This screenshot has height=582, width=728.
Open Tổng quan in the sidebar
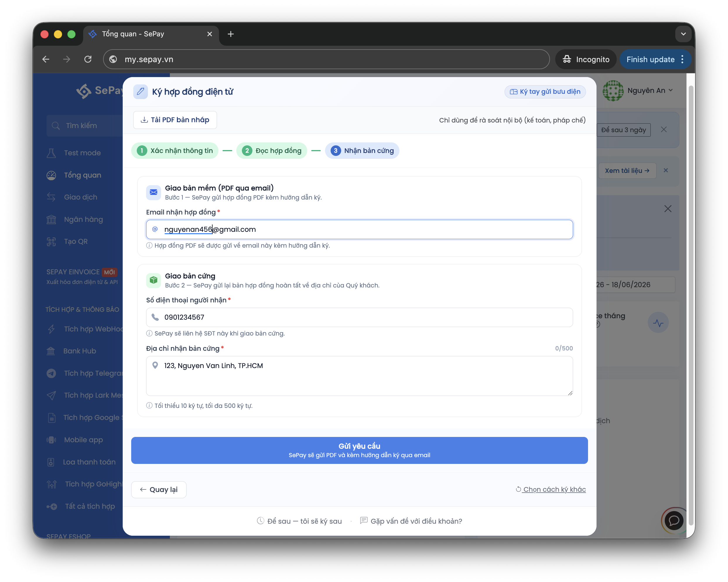coord(82,175)
